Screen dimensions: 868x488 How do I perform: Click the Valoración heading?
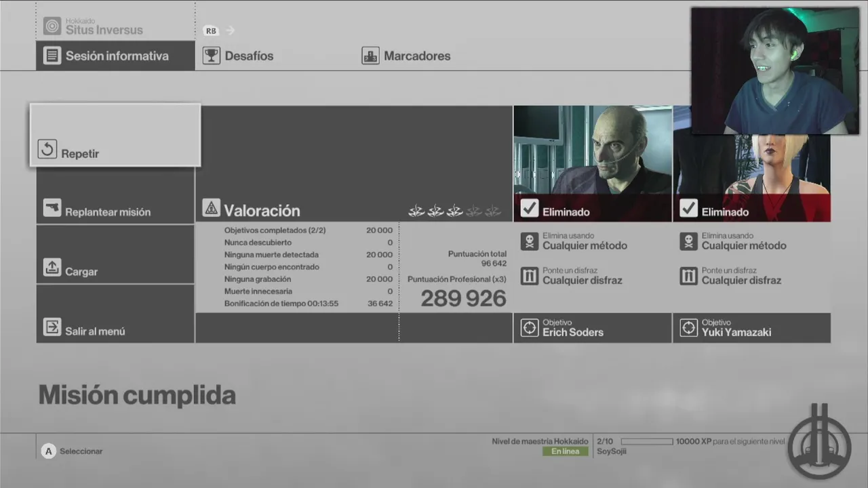pos(262,210)
